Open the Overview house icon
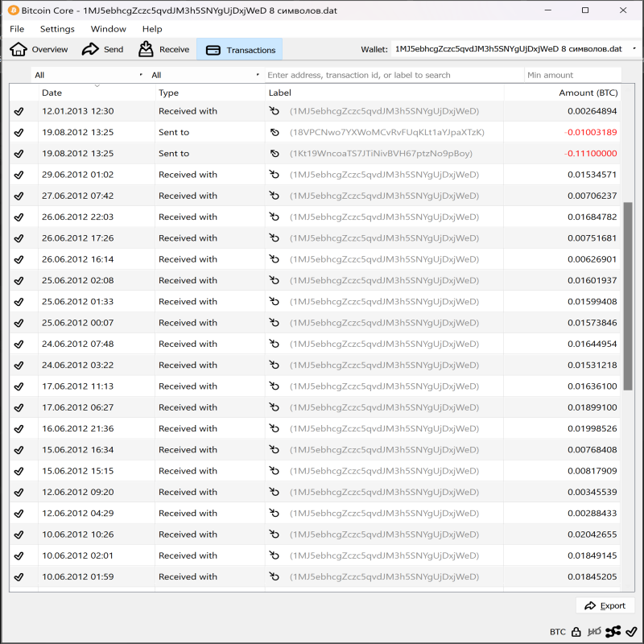This screenshot has width=644, height=644. click(19, 49)
